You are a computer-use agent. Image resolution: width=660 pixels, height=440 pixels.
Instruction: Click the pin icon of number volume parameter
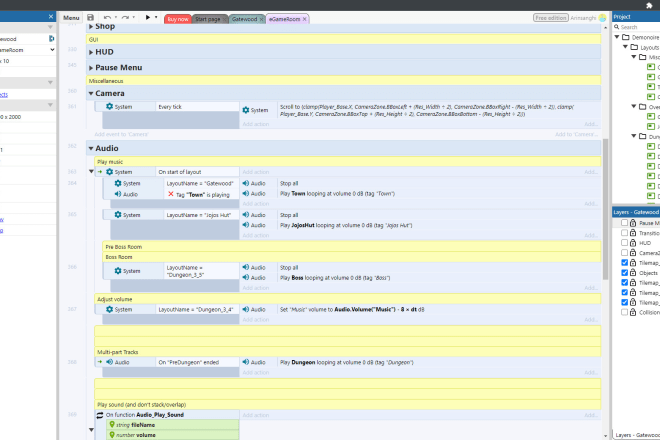pyautogui.click(x=112, y=435)
